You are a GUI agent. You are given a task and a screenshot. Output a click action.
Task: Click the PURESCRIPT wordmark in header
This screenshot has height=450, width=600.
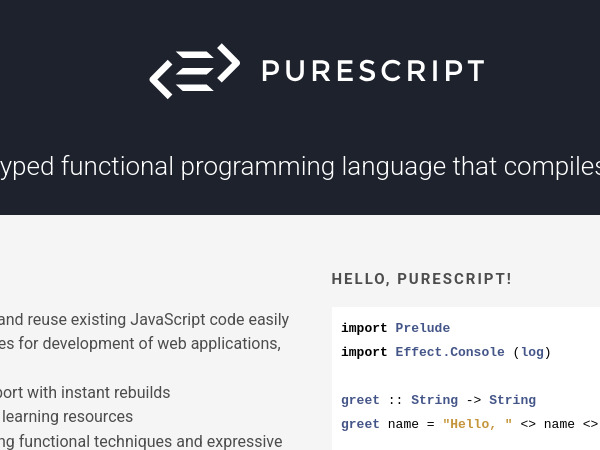372,71
